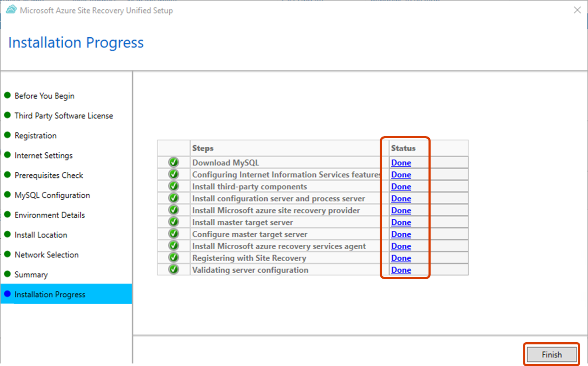The image size is (588, 366).
Task: Select the Network Selection step
Action: click(x=47, y=254)
